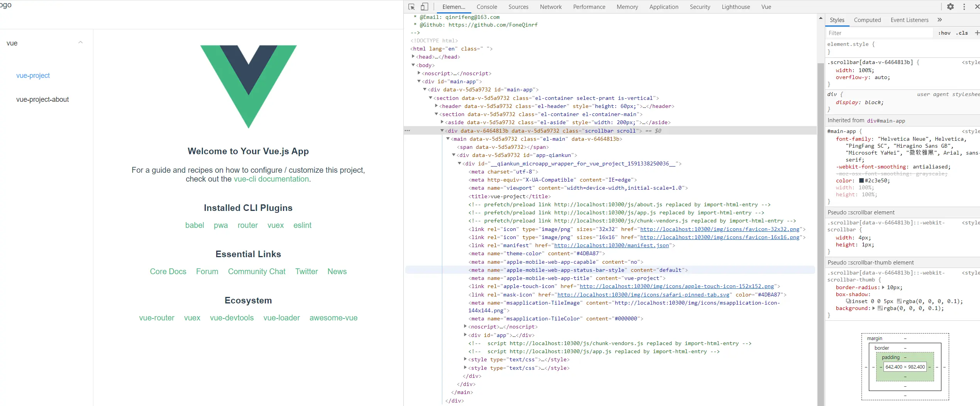Open the Twitter link
This screenshot has width=980, height=406.
(x=306, y=271)
